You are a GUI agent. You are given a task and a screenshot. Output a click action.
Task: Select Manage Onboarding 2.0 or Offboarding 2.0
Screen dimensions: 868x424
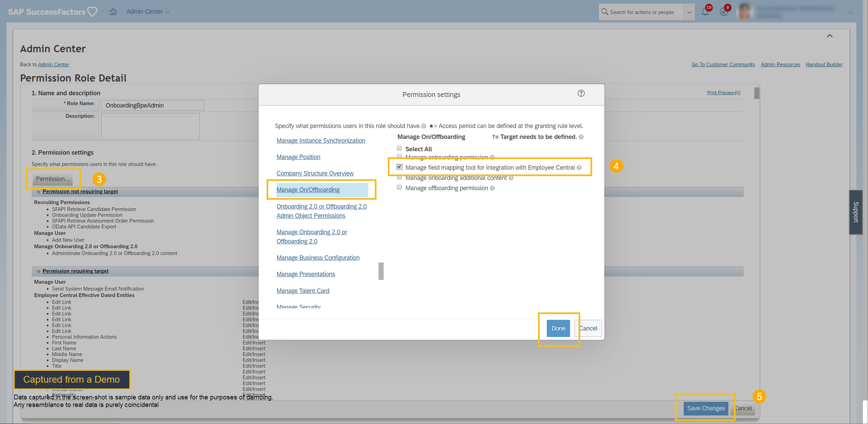click(x=312, y=237)
